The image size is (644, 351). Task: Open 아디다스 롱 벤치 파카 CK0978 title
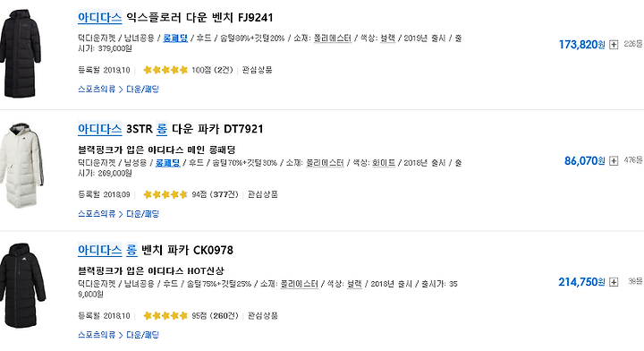coord(156,250)
